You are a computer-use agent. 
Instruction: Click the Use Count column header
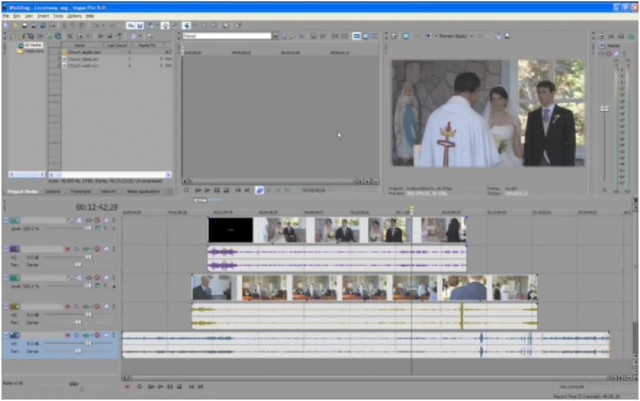117,45
